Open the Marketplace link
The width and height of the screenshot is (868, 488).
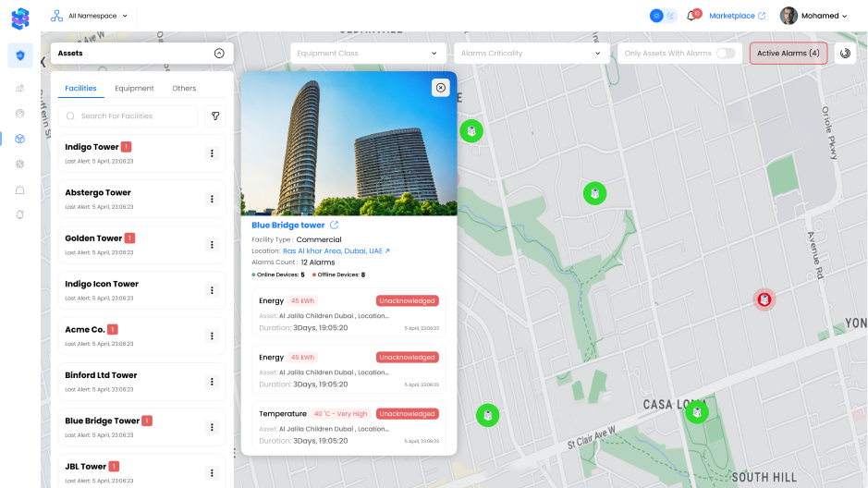pos(737,16)
